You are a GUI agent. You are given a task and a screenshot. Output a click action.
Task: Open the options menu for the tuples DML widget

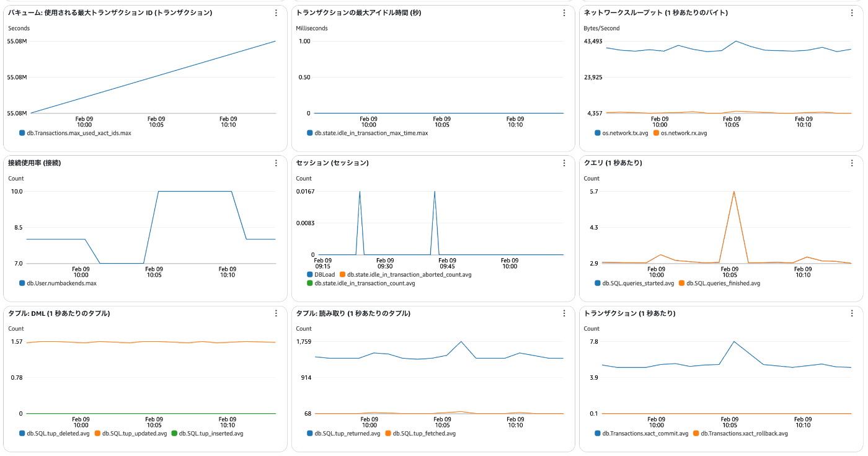point(276,313)
